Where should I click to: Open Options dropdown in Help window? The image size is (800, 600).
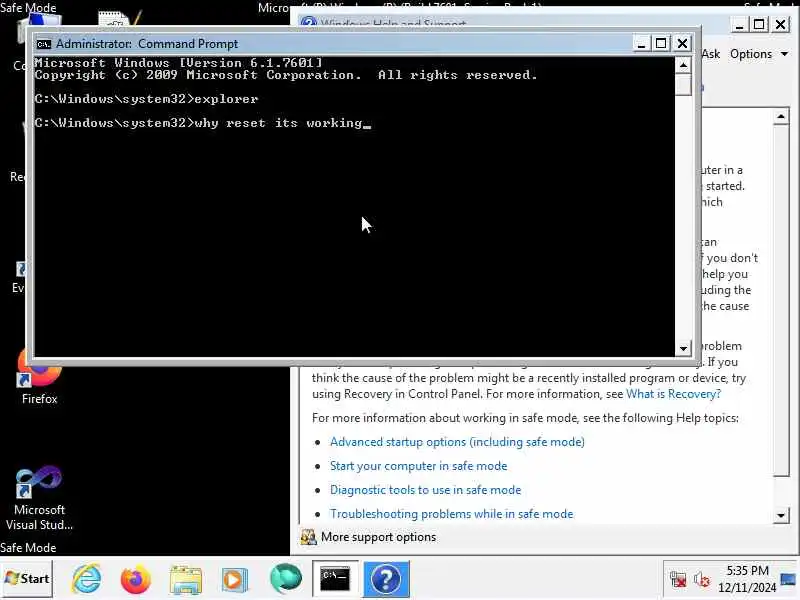tap(759, 54)
